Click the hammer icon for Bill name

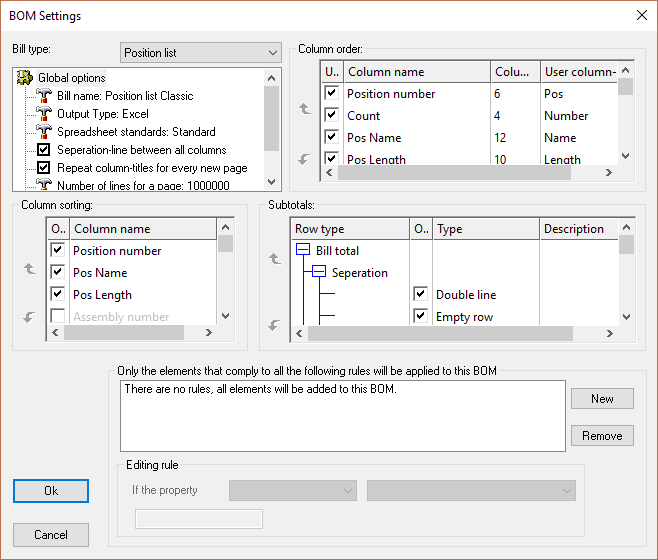click(44, 96)
